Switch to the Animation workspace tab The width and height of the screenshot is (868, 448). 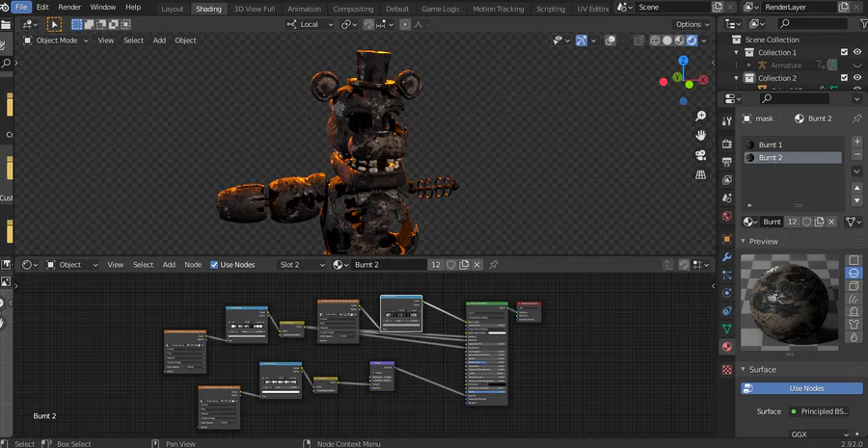(304, 9)
